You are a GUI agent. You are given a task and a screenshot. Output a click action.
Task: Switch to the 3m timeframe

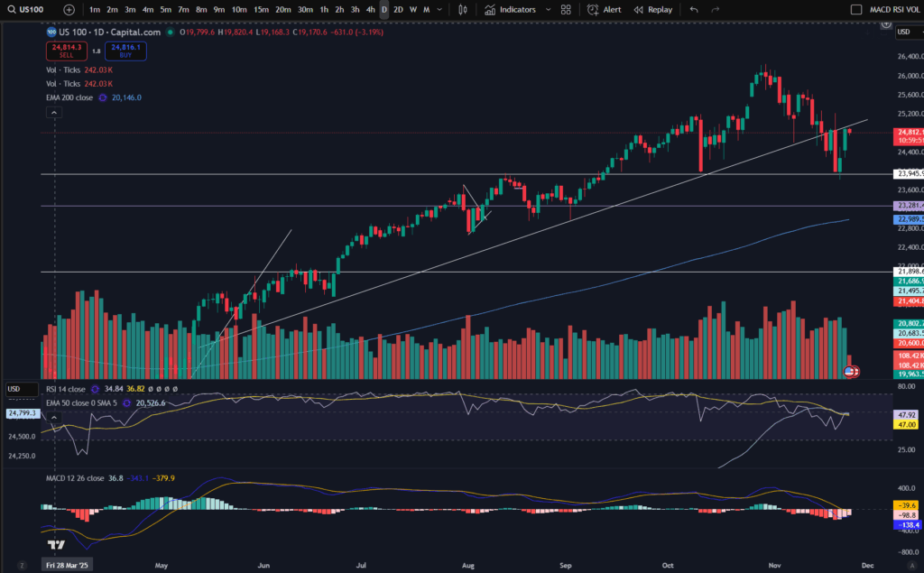click(x=130, y=9)
